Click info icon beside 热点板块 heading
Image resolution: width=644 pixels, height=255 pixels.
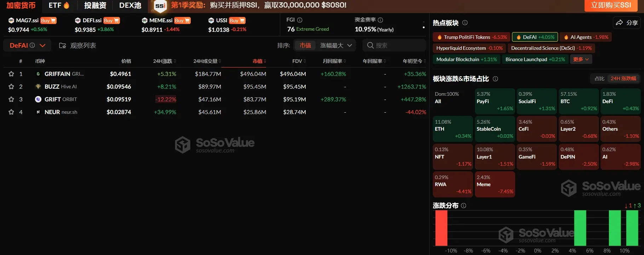click(x=465, y=23)
